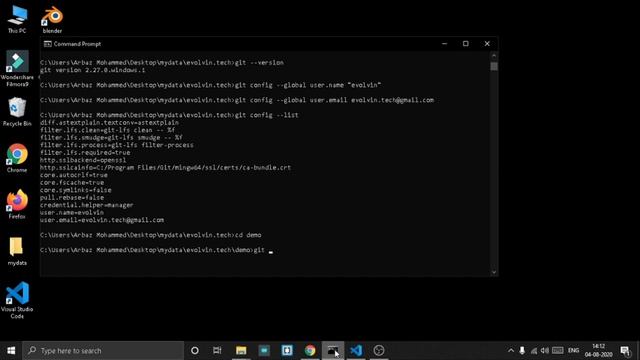This screenshot has height=360, width=640.
Task: Click the 'filter.lfs.required=true' line
Action: [85, 153]
